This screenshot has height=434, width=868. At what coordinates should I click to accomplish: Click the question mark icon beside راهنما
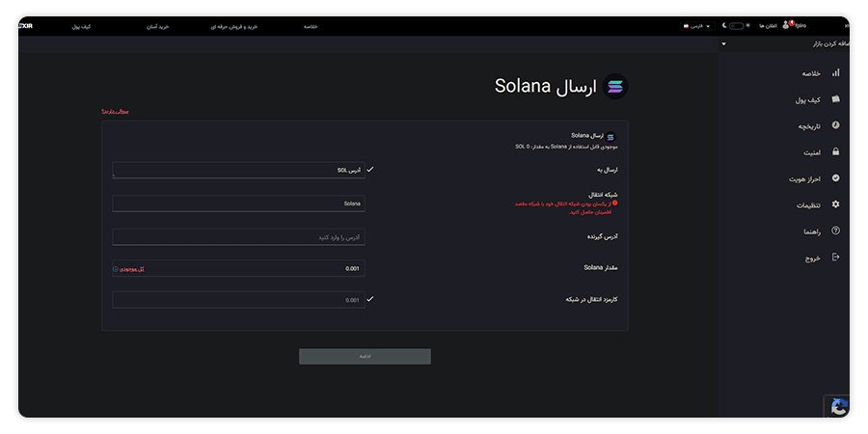tap(836, 231)
